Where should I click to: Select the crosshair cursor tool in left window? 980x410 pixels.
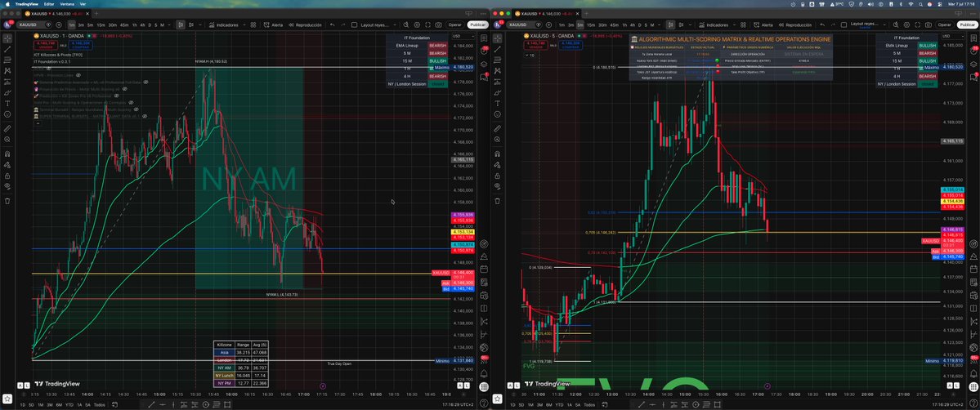(x=7, y=38)
